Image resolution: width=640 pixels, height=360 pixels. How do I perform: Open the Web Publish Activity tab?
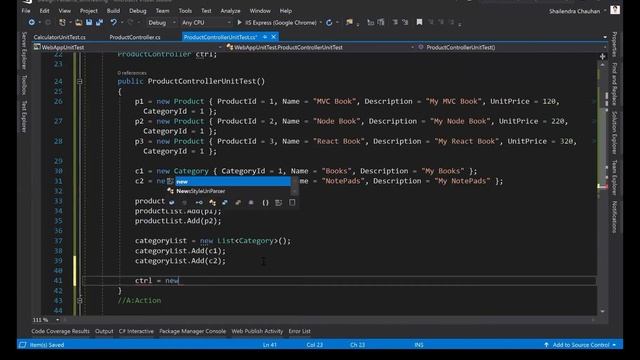[x=257, y=331]
